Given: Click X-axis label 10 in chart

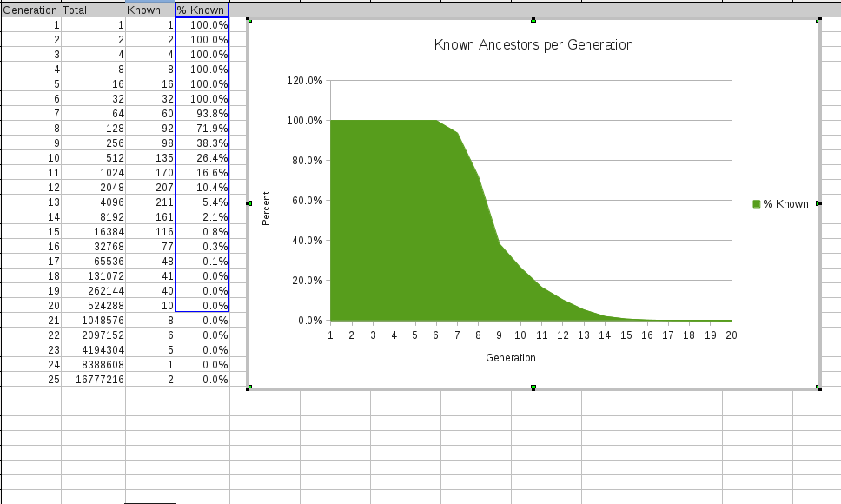Looking at the screenshot, I should pos(520,335).
